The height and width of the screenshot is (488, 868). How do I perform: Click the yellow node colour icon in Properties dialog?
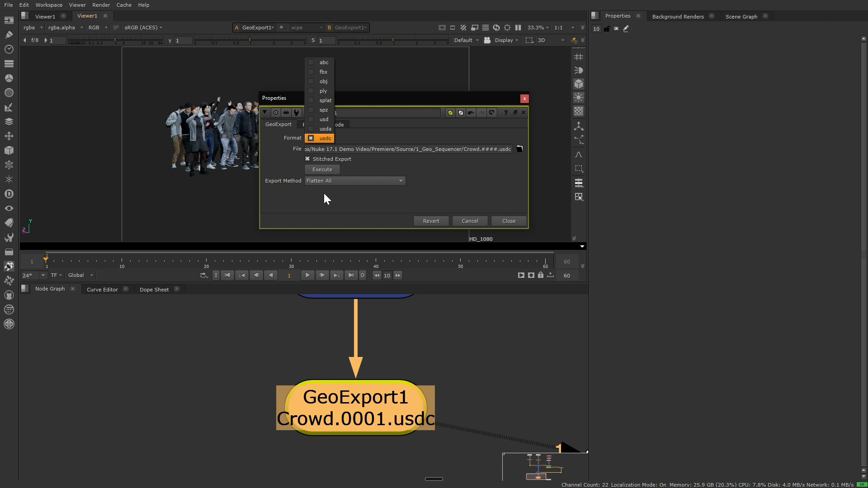450,113
